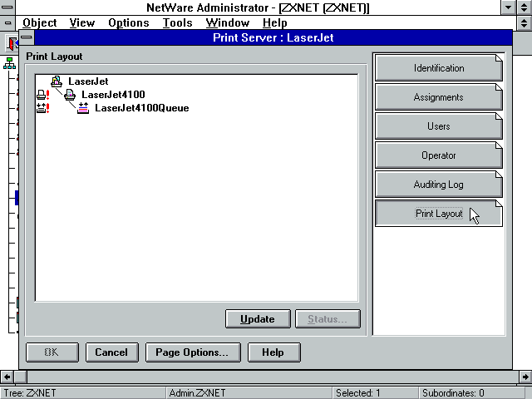Open the Identification page
532x399 pixels.
pos(438,68)
